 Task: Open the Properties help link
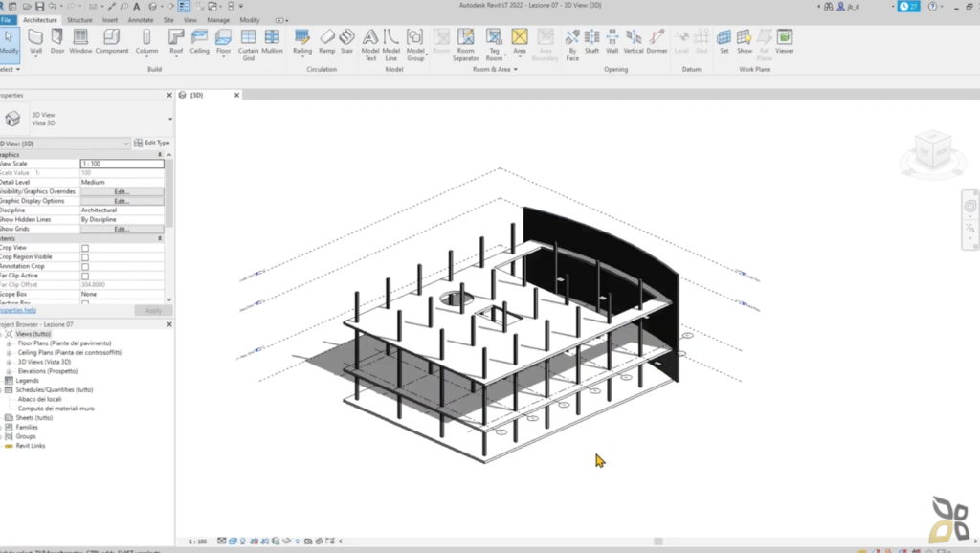(x=18, y=311)
